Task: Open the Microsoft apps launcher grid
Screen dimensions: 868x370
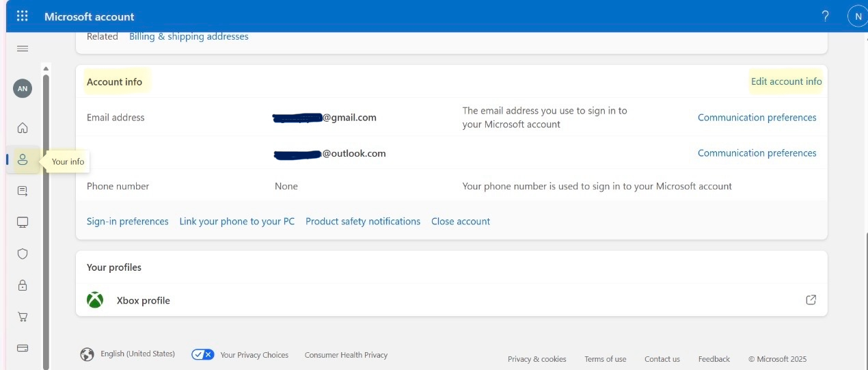Action: 23,16
